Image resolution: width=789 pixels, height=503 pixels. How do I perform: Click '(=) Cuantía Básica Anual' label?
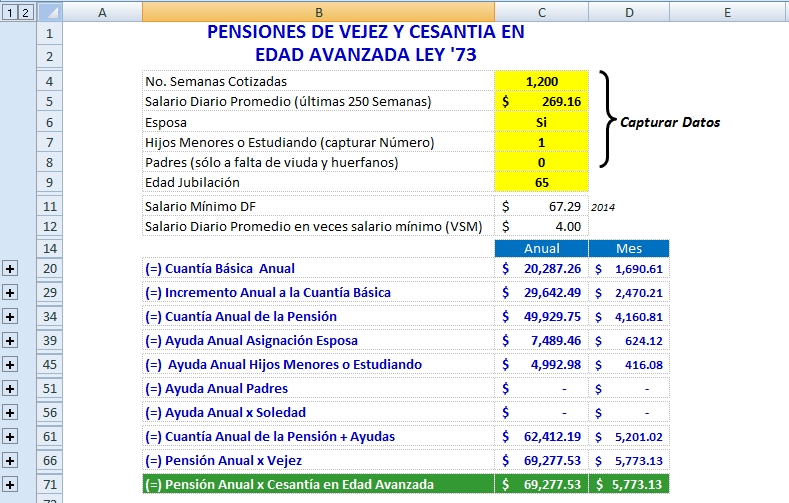click(x=220, y=269)
